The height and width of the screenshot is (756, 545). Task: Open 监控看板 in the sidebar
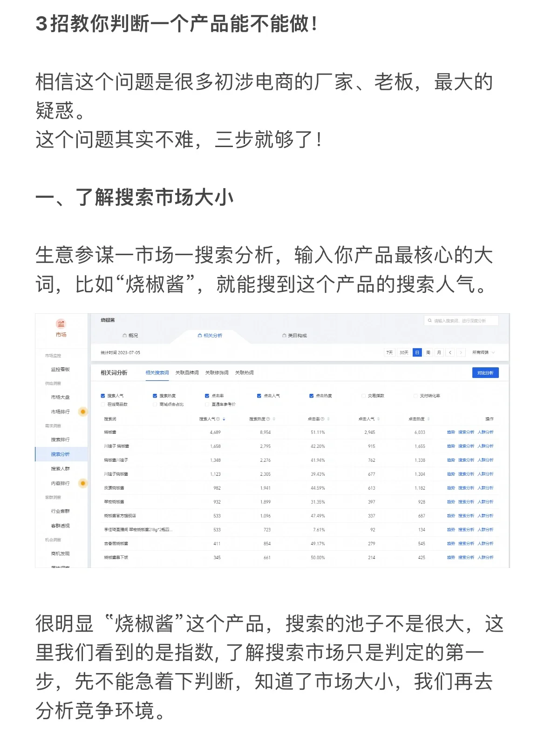point(61,369)
